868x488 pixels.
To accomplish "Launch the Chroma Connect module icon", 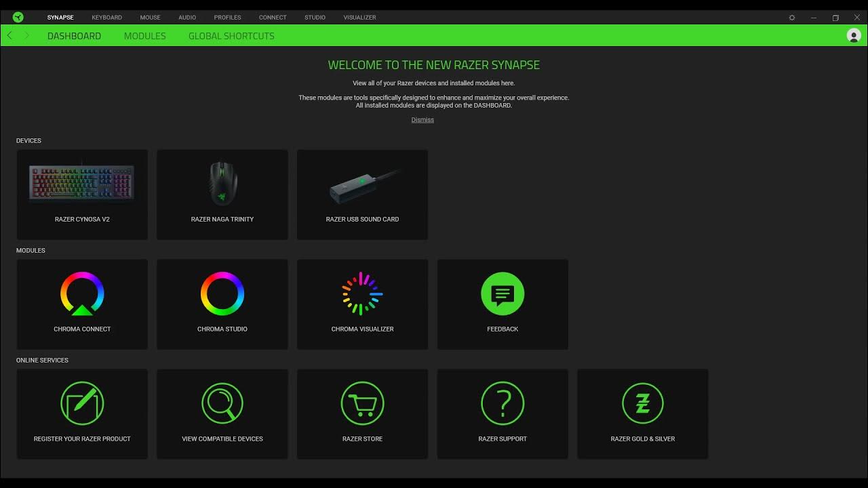I will tap(82, 293).
